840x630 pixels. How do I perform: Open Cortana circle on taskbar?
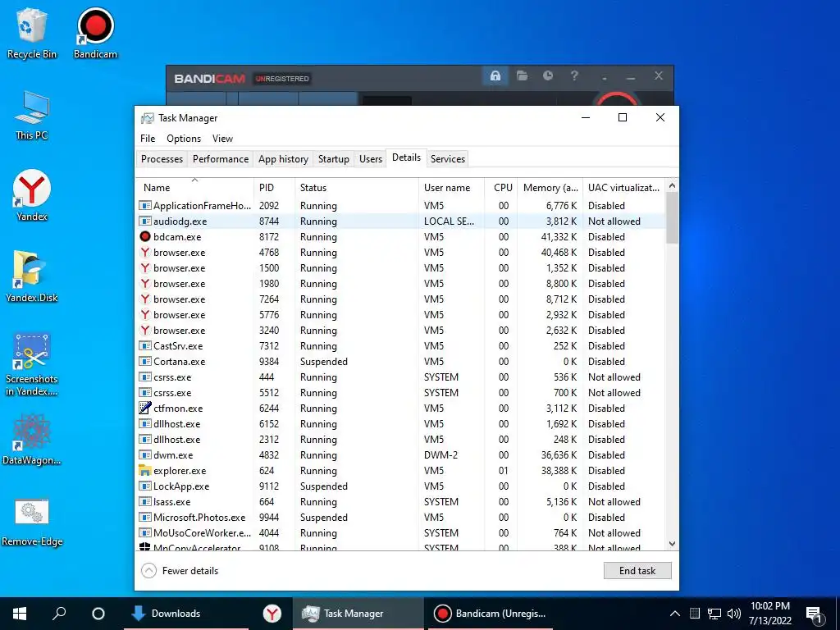pos(98,614)
